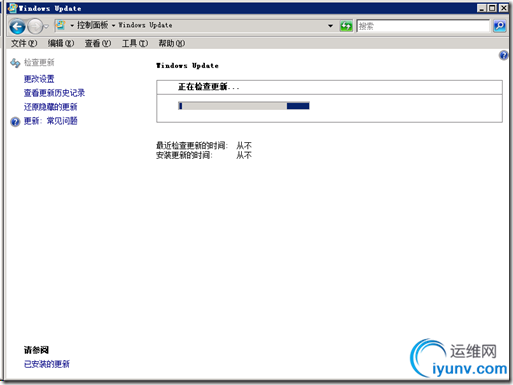Focus the 搜索 search box
513x385 pixels.
(x=423, y=26)
